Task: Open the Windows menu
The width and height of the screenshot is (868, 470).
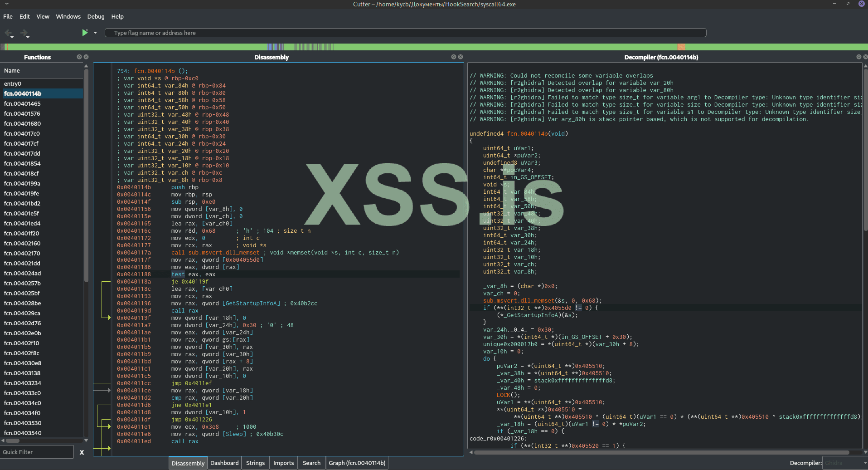Action: tap(68, 17)
